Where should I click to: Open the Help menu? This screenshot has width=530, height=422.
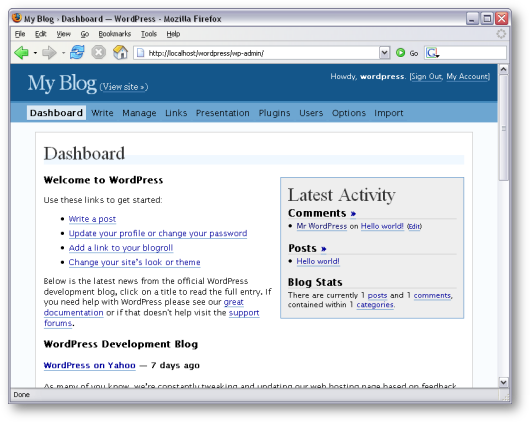pos(173,34)
